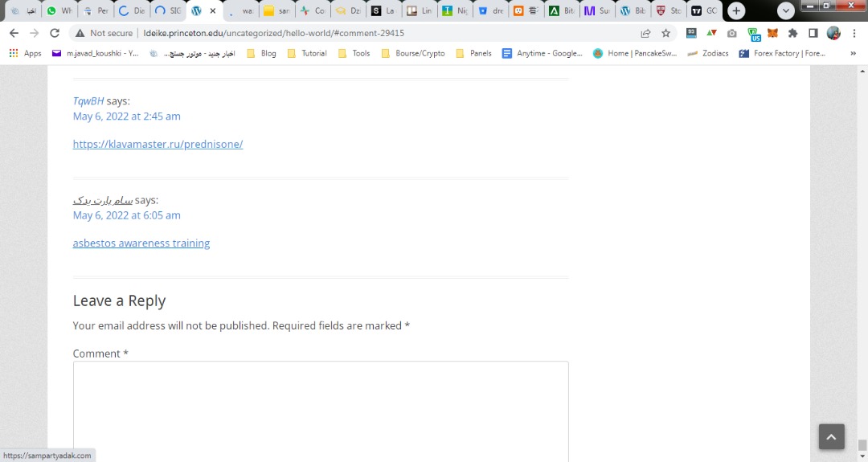Switch to the Lin Trello tab

[420, 10]
